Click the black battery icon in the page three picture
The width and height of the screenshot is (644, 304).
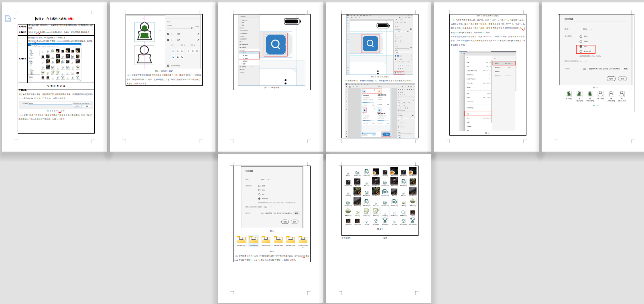pos(292,22)
